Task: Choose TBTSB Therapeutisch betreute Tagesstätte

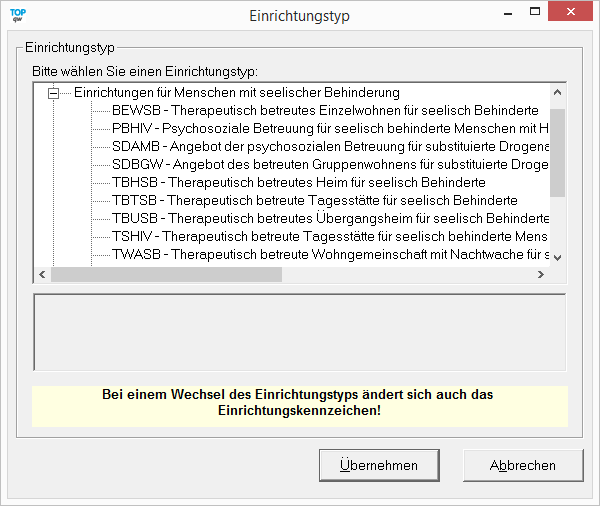Action: pos(314,201)
